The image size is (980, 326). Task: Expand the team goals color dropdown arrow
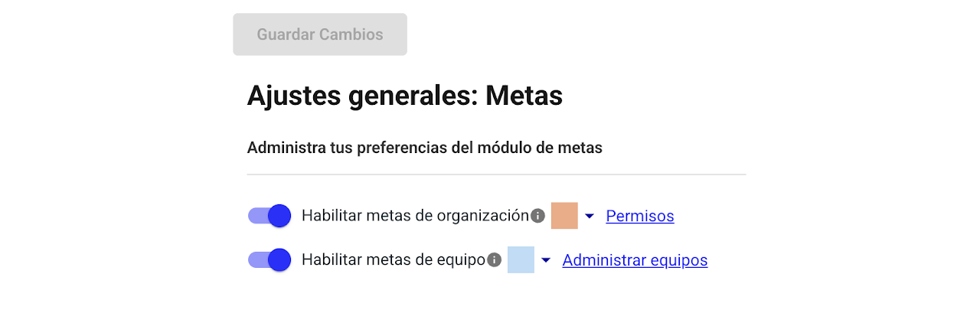tap(545, 261)
